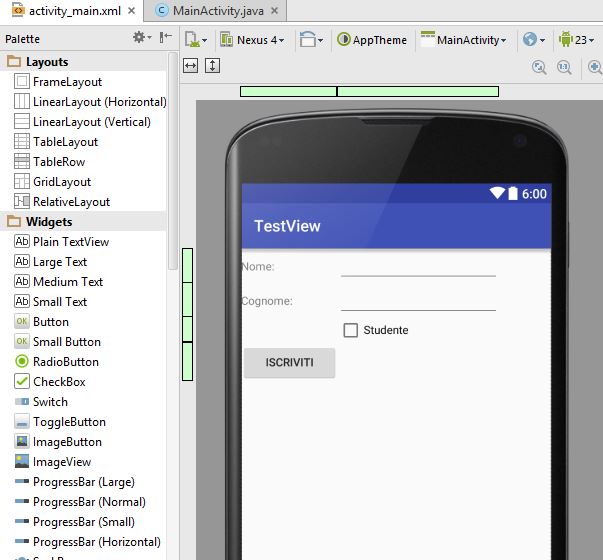Image resolution: width=603 pixels, height=560 pixels.
Task: Click the zoom out magnifier icon
Action: 564,67
